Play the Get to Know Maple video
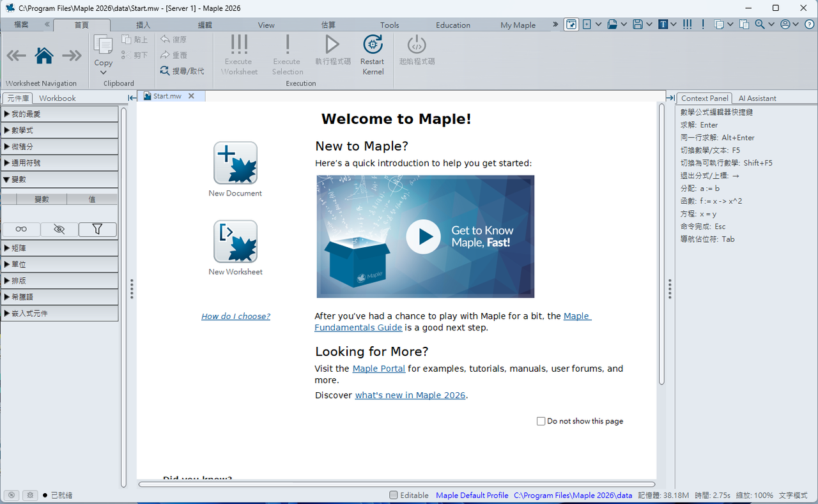 pyautogui.click(x=424, y=237)
